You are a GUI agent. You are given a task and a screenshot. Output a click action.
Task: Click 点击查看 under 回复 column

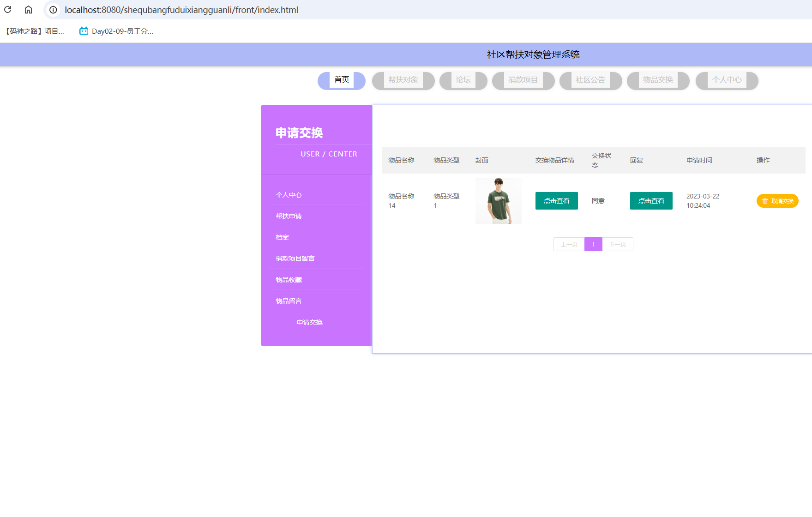[651, 201]
